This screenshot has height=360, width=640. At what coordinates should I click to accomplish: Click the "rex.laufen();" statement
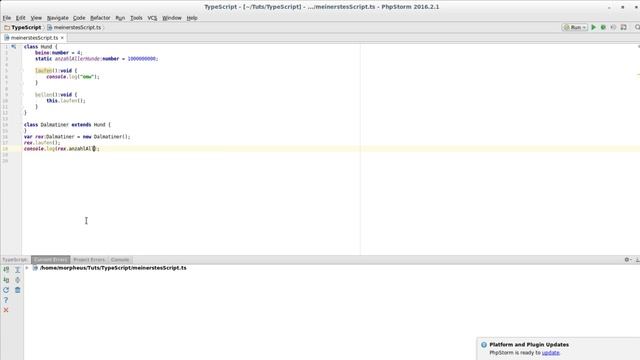(x=42, y=143)
